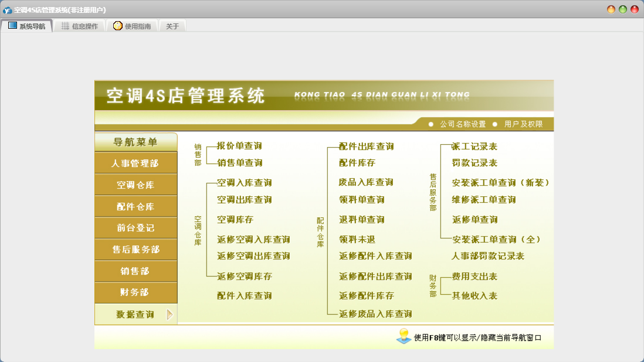Viewport: 644px width, 362px height.
Task: Open 售后服务部 navigation button
Action: (x=135, y=250)
